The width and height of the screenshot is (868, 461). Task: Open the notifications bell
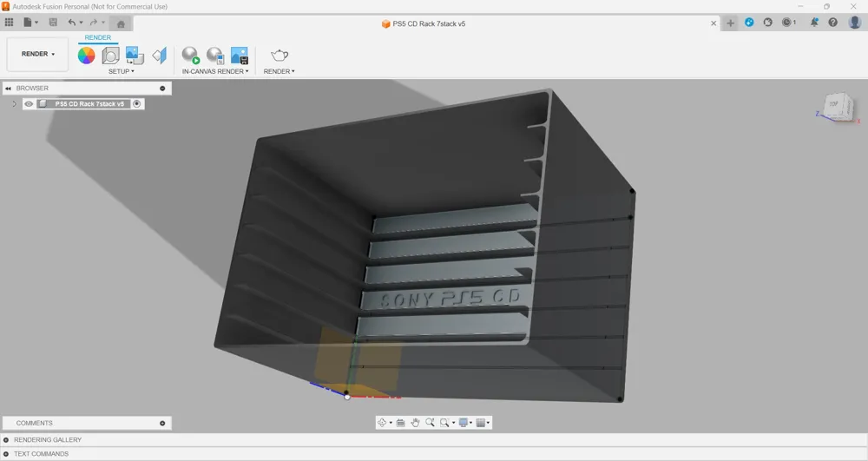[814, 23]
